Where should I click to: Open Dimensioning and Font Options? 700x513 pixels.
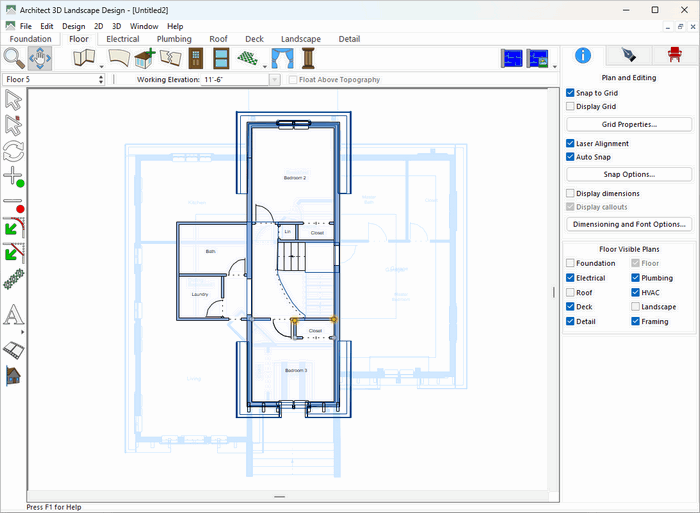point(629,224)
